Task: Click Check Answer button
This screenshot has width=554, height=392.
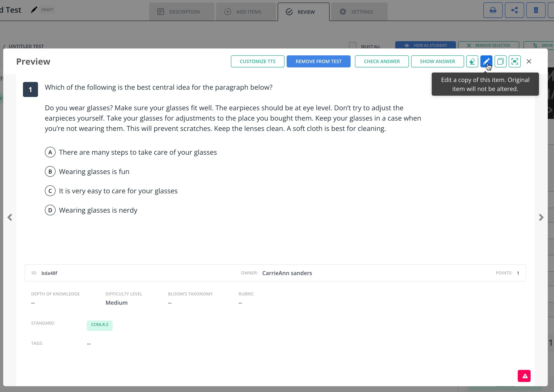Action: [382, 61]
